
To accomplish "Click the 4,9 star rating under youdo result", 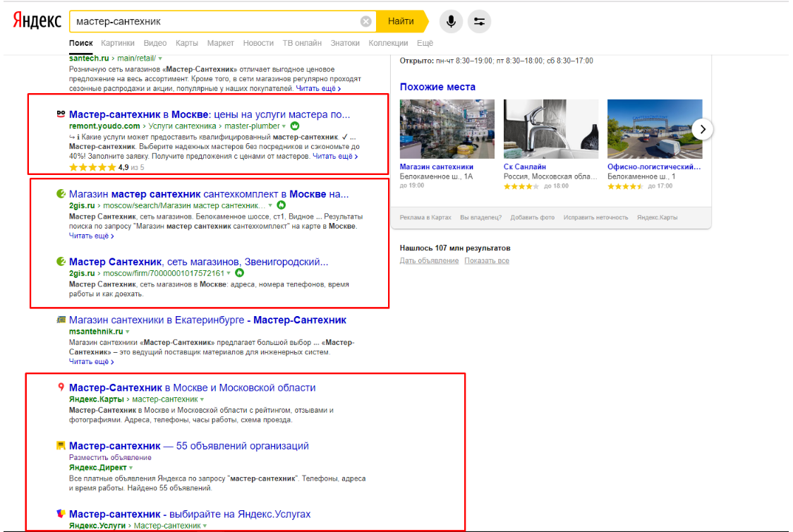I will pyautogui.click(x=107, y=167).
